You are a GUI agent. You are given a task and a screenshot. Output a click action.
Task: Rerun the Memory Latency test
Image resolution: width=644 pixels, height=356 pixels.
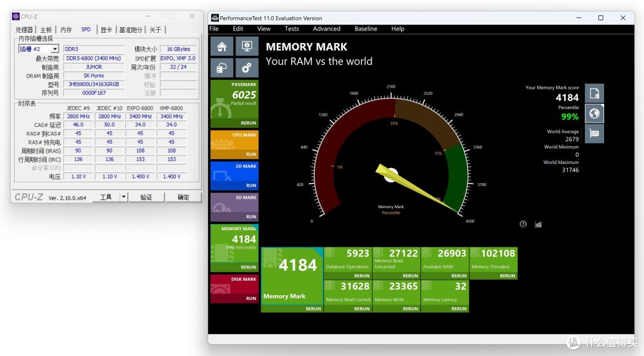click(x=459, y=308)
